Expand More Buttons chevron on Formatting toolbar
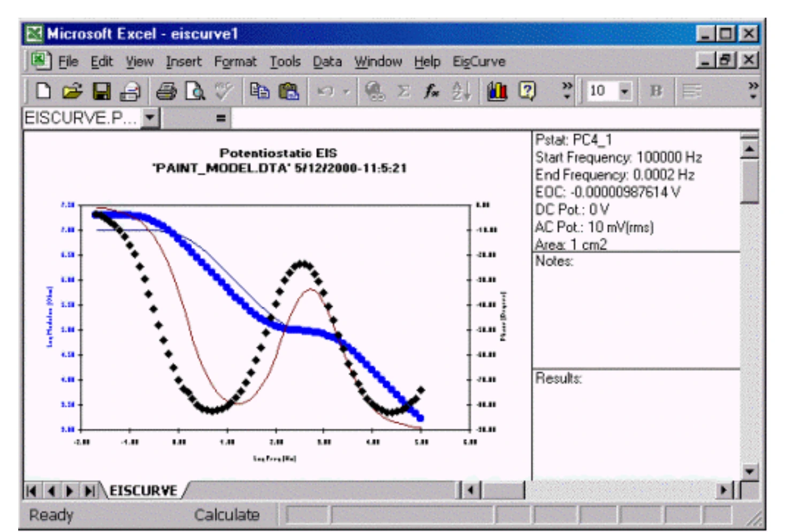 tap(753, 91)
